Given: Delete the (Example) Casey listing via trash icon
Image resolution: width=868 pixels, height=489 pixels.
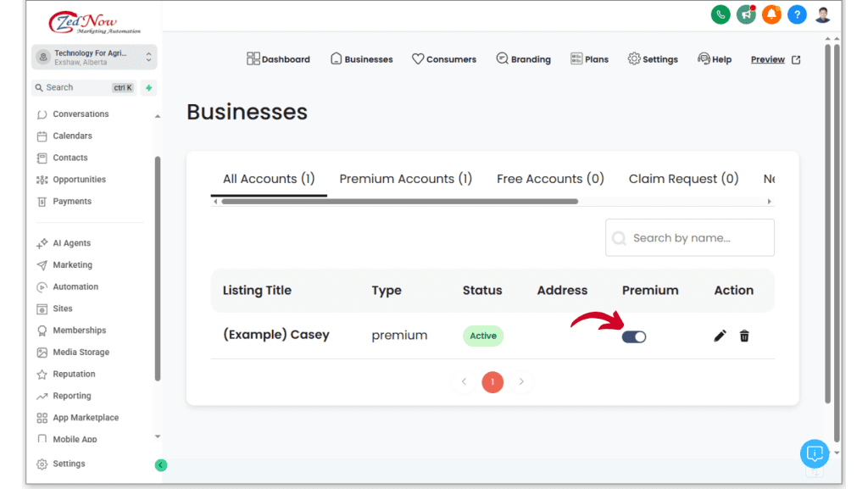Looking at the screenshot, I should click(x=743, y=336).
